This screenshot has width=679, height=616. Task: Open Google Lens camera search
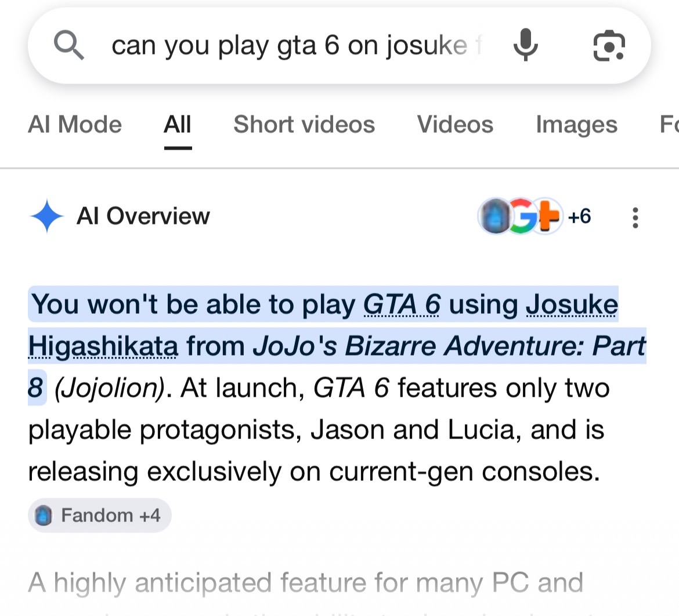click(x=609, y=45)
